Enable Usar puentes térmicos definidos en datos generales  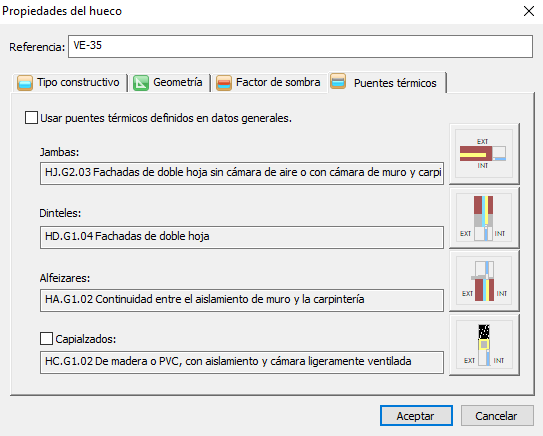coord(31,118)
